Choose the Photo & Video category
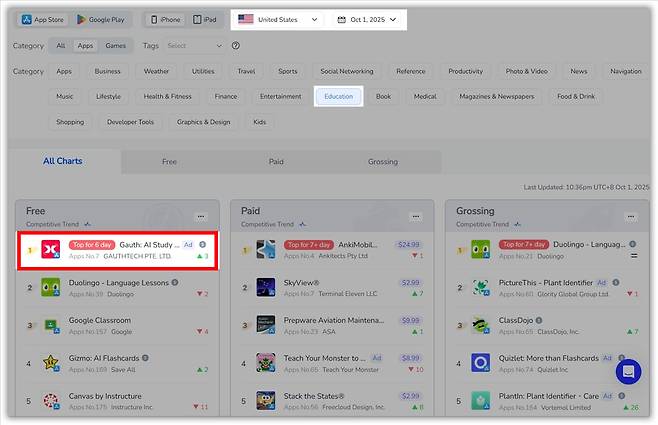Image resolution: width=658 pixels, height=425 pixels. coord(526,71)
